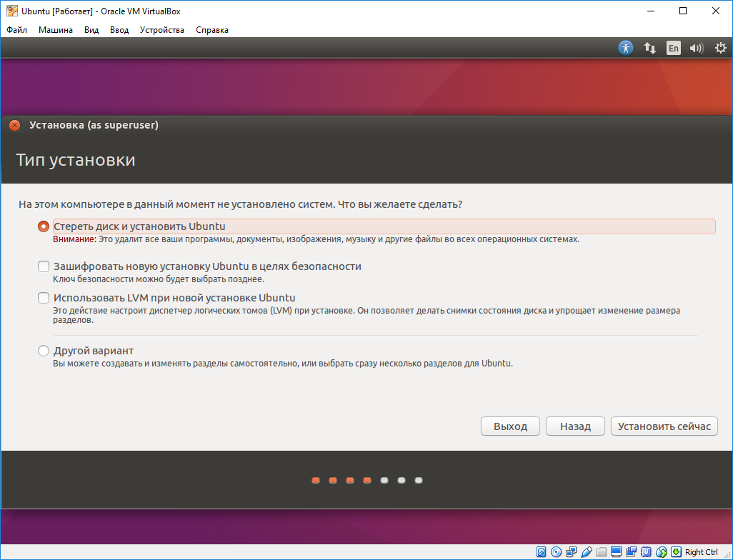Close the installer with the red X button
This screenshot has width=733, height=560.
tap(14, 125)
